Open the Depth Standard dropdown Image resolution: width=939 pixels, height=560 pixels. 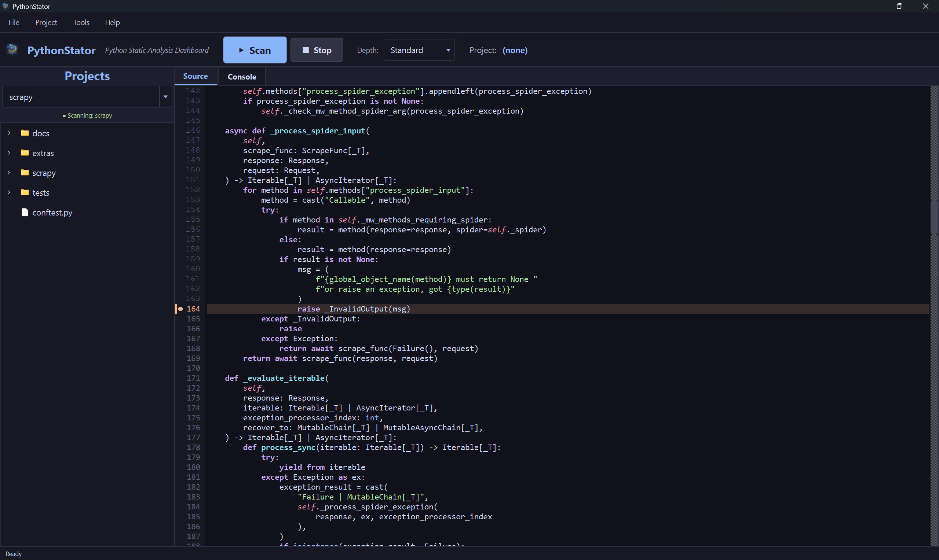(419, 50)
